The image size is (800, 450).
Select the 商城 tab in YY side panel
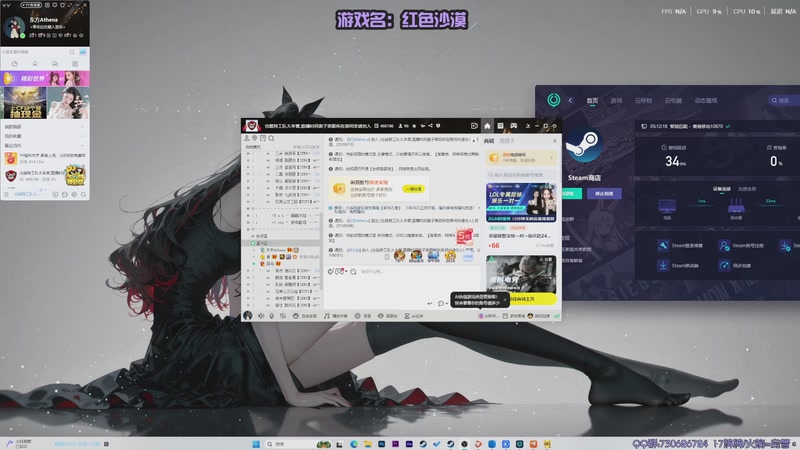point(489,140)
